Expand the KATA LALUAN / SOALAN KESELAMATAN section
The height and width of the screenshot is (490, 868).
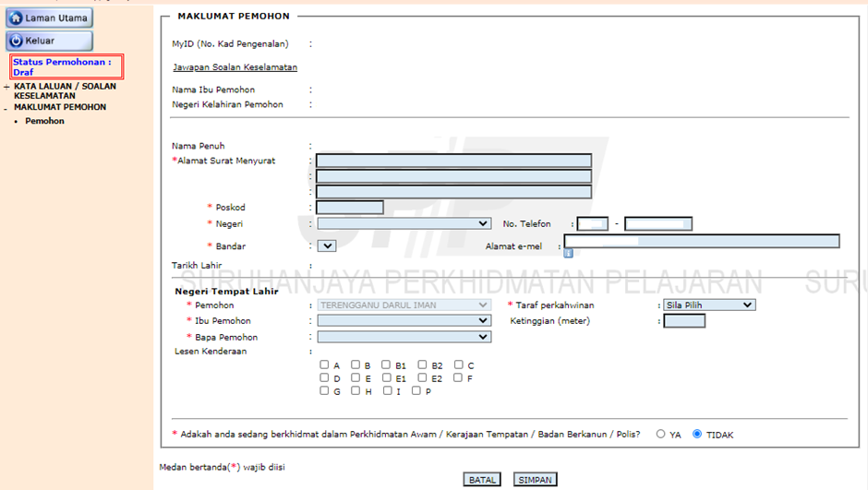[6, 87]
